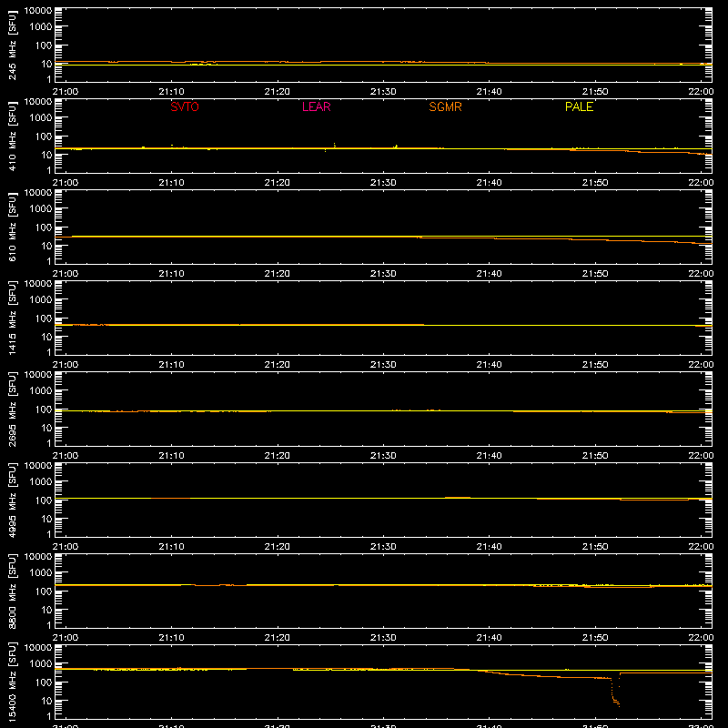Select the 4995 MHz [SFU] axis title
728x728 pixels.
(13, 500)
